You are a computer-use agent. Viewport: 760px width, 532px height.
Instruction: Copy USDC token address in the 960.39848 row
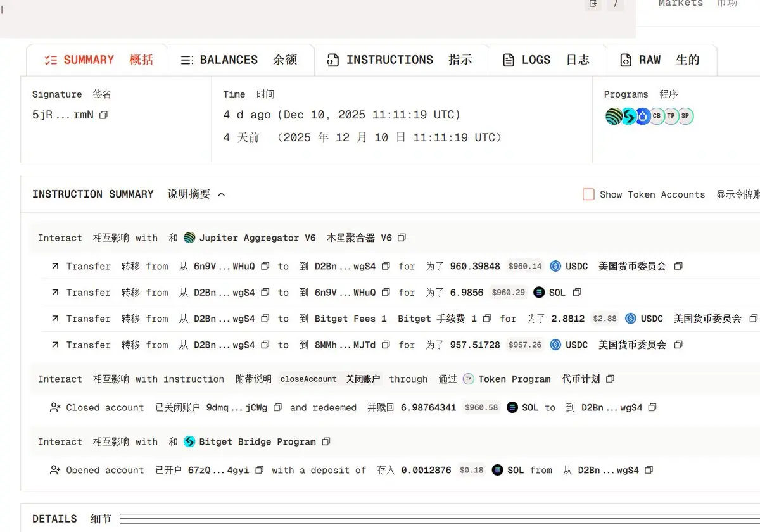[678, 267]
